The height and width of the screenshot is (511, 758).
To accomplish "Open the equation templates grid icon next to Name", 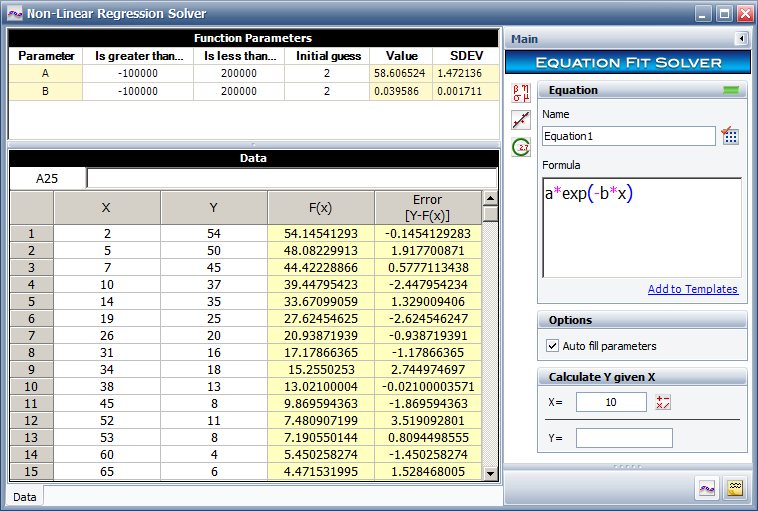I will tap(730, 136).
